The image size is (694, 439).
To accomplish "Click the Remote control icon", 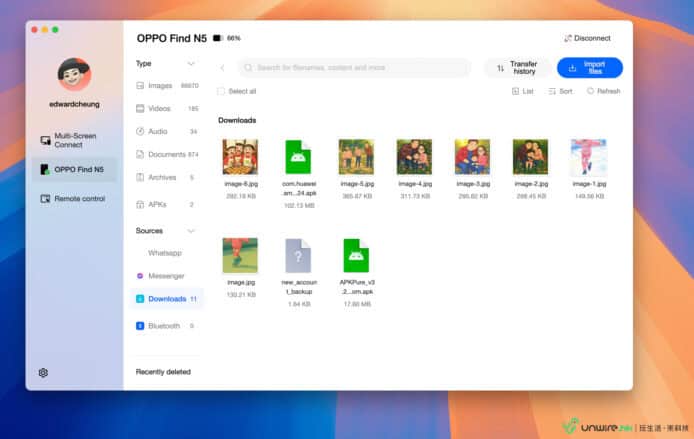I will tap(45, 199).
